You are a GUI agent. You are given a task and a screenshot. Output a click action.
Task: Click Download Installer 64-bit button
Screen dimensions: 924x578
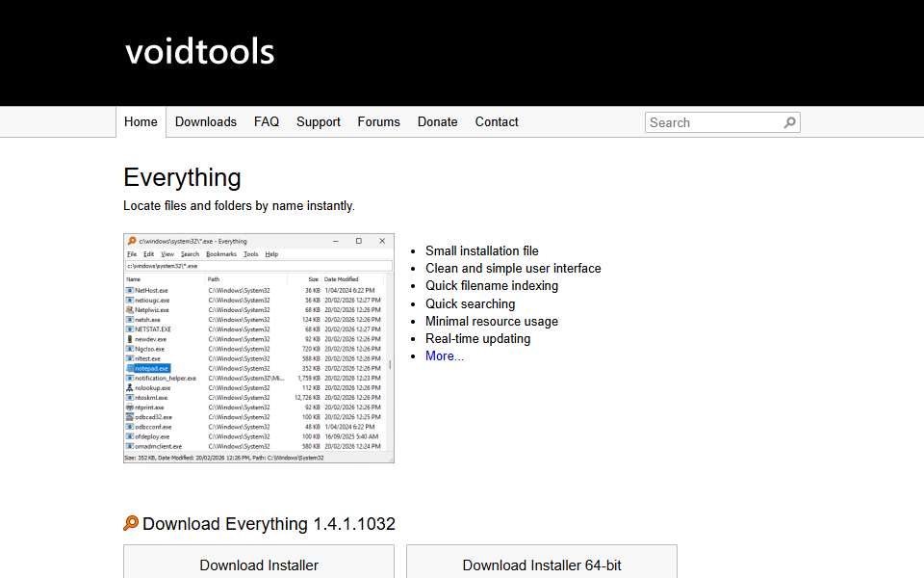pos(542,563)
